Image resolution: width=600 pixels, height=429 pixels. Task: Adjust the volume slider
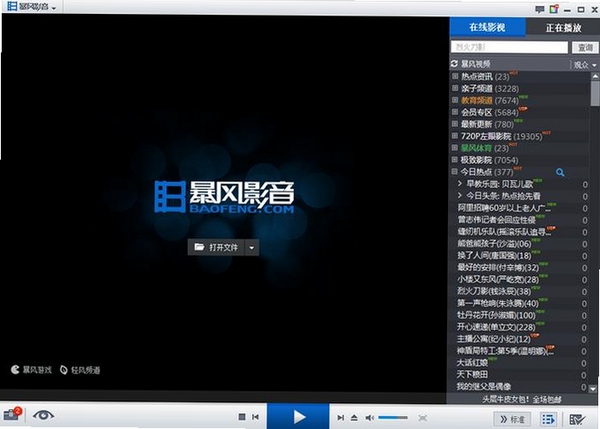pos(393,418)
